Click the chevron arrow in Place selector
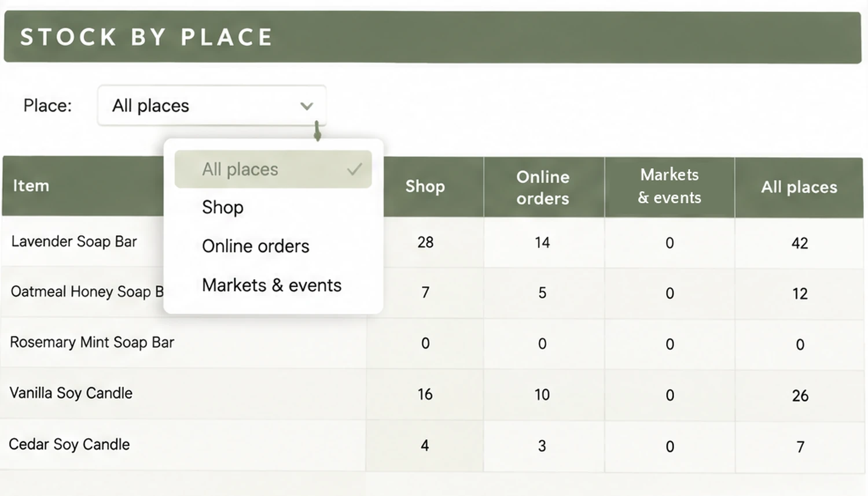Image resolution: width=868 pixels, height=496 pixels. pyautogui.click(x=307, y=106)
